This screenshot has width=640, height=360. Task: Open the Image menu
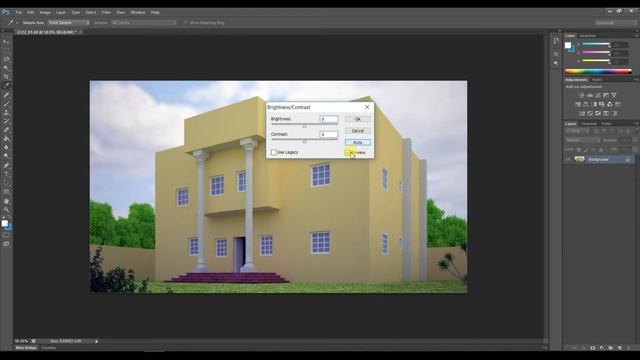(45, 13)
